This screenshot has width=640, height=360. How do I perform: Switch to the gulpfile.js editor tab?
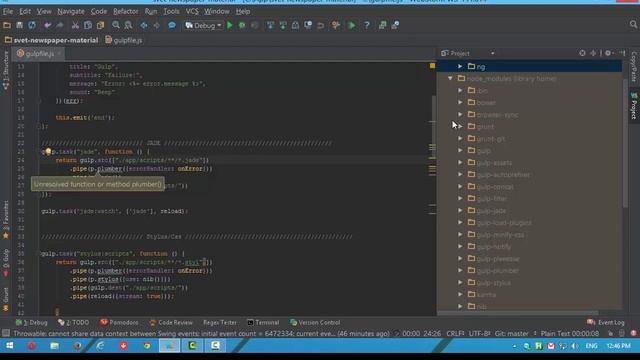click(39, 53)
